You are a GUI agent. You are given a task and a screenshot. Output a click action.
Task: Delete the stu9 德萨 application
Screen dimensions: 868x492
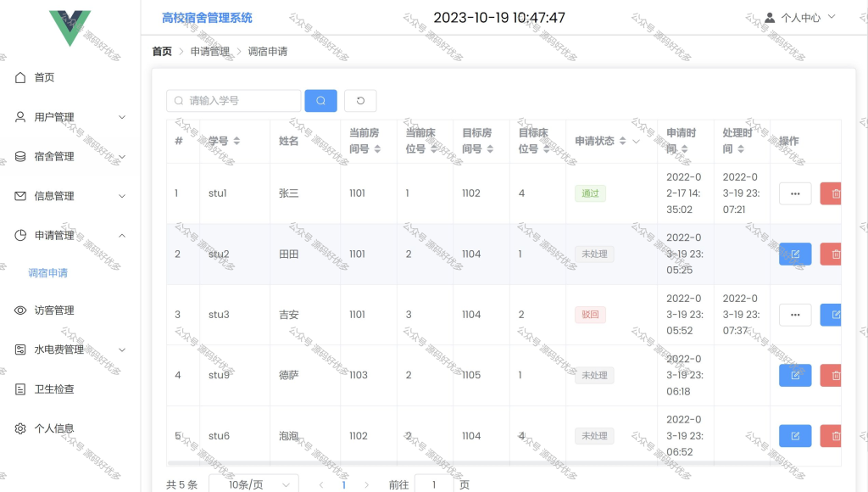coord(831,375)
